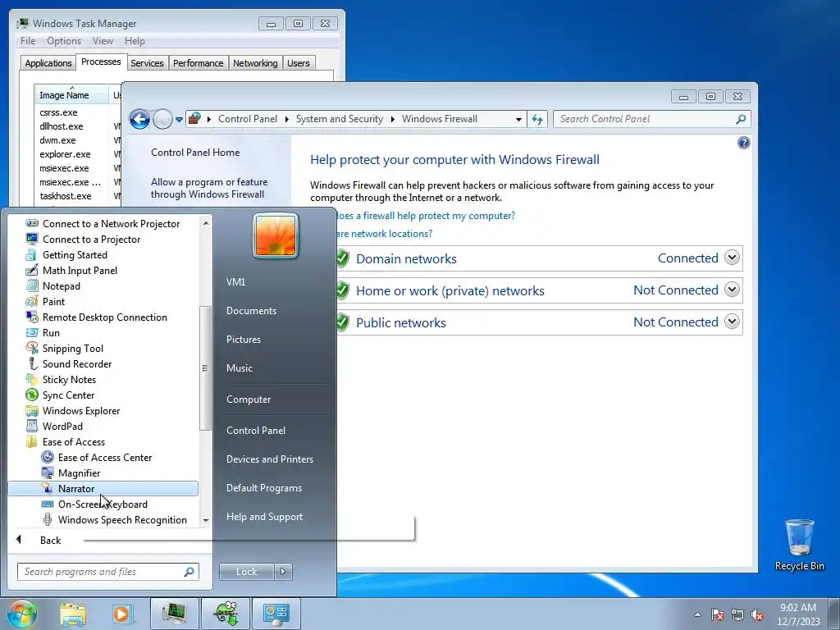Open Task Manager File menu

coord(28,41)
